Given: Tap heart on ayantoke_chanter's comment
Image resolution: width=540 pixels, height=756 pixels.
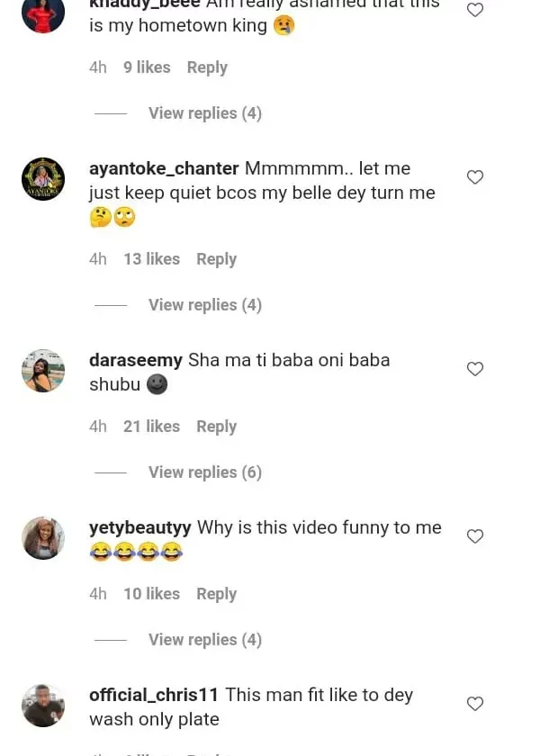Looking at the screenshot, I should pos(475,177).
